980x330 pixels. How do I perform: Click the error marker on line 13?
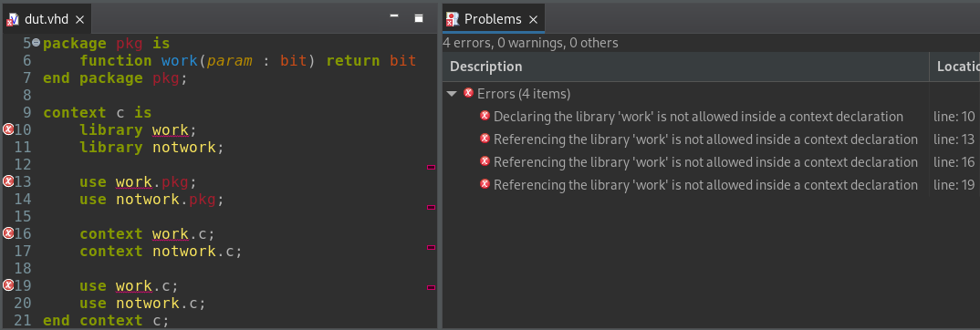(8, 181)
